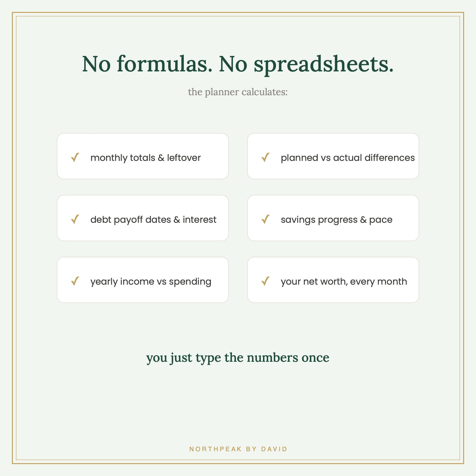This screenshot has height=476, width=476.
Task: Click the tagline you just type the numbers once
Action: [238, 358]
